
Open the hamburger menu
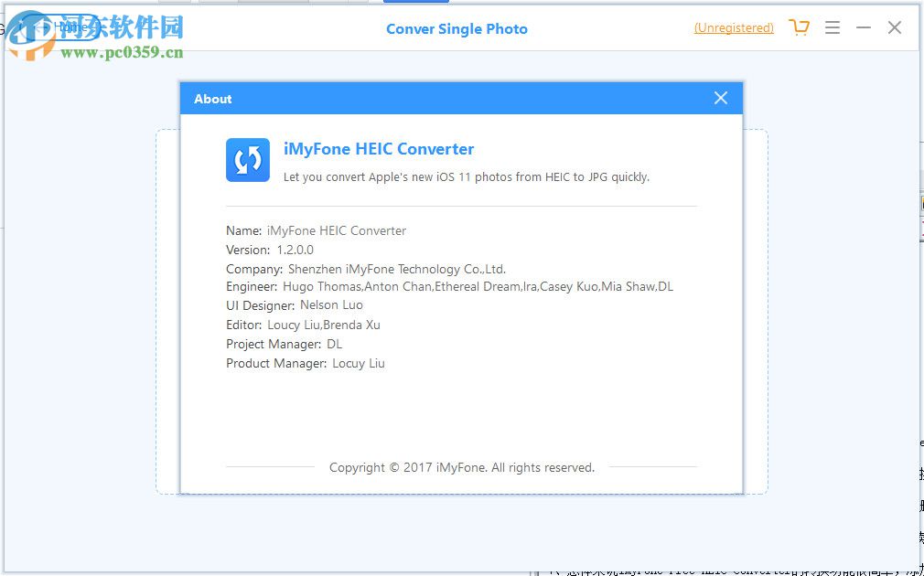(833, 27)
